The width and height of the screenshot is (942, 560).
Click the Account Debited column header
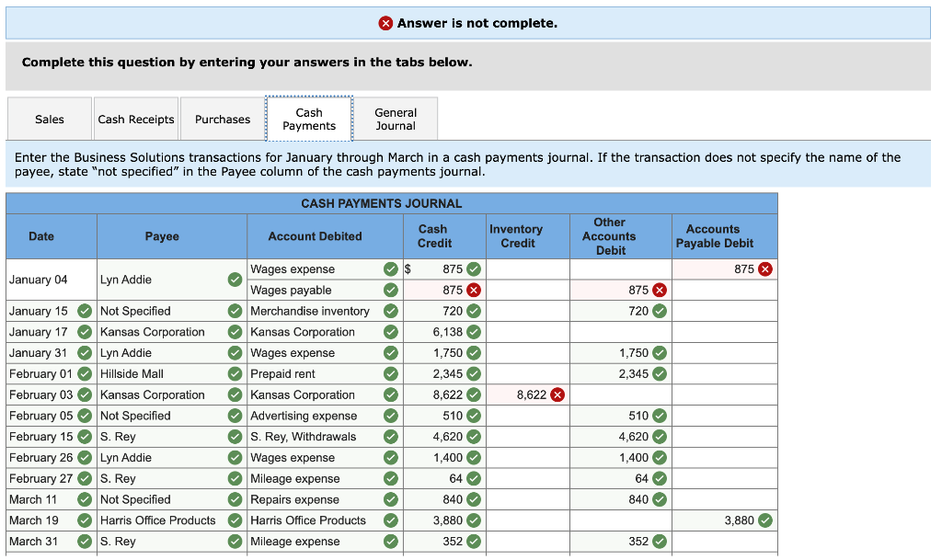coord(325,236)
